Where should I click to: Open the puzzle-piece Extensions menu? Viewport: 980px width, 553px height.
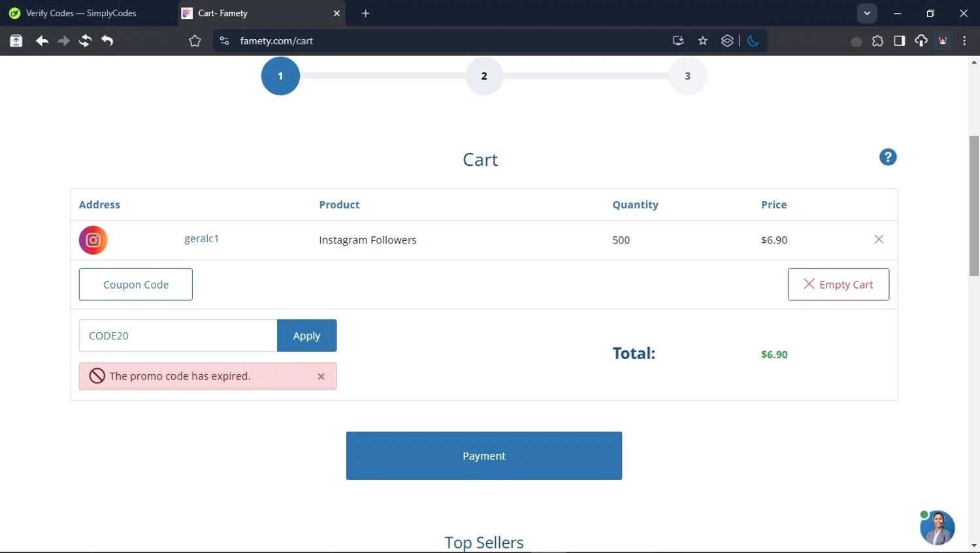(877, 41)
